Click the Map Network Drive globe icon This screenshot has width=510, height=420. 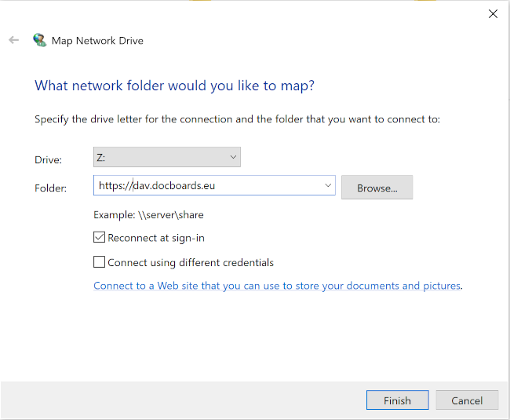[x=40, y=40]
